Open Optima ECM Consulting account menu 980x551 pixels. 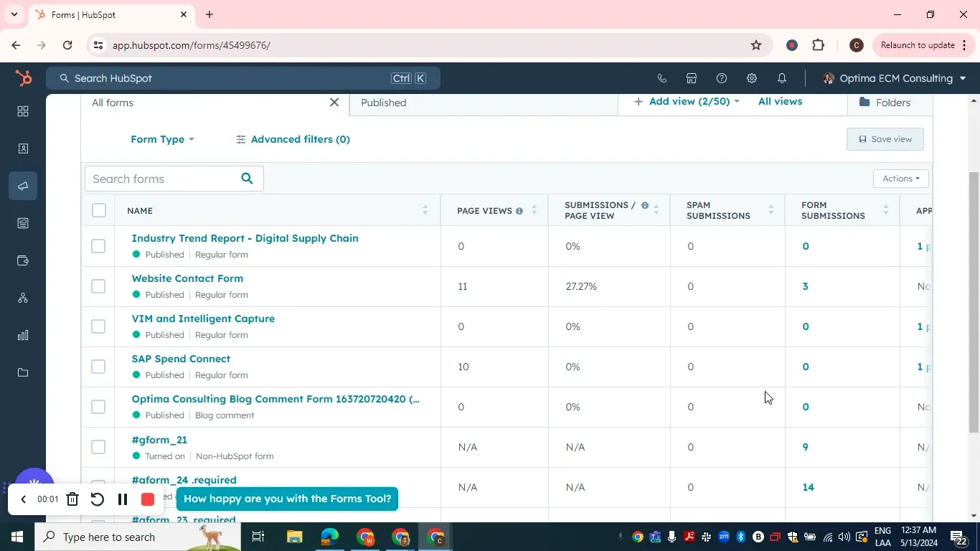(895, 78)
